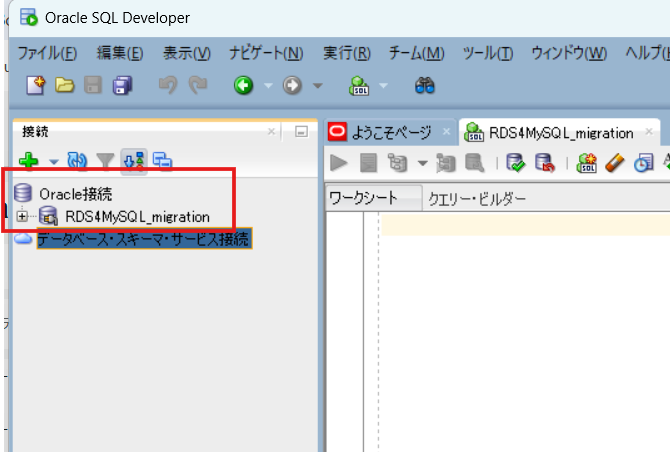The height and width of the screenshot is (452, 670).
Task: Click the 接続 panel title
Action: [x=35, y=132]
